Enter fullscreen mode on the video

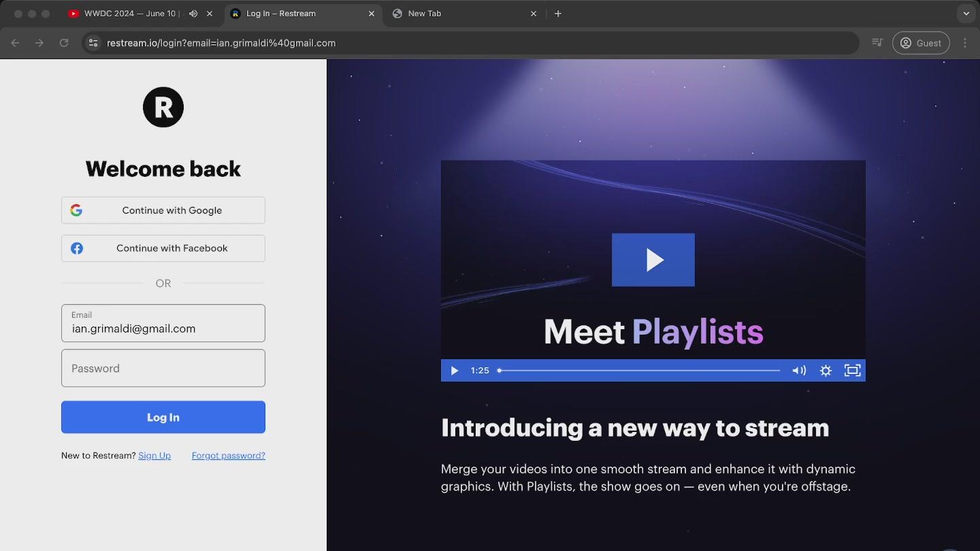pyautogui.click(x=852, y=371)
